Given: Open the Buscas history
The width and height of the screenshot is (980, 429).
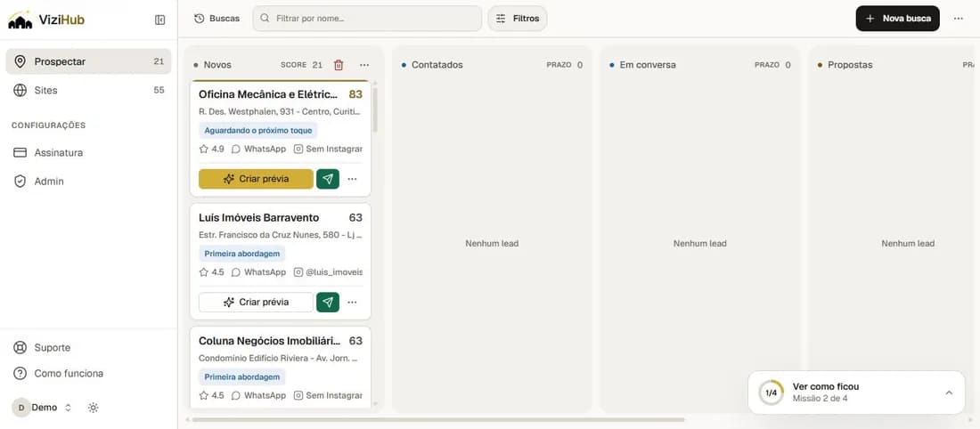Looking at the screenshot, I should [216, 19].
